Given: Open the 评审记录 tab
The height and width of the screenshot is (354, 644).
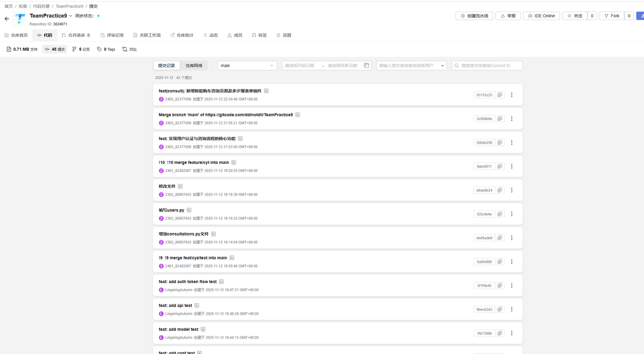Looking at the screenshot, I should [112, 35].
